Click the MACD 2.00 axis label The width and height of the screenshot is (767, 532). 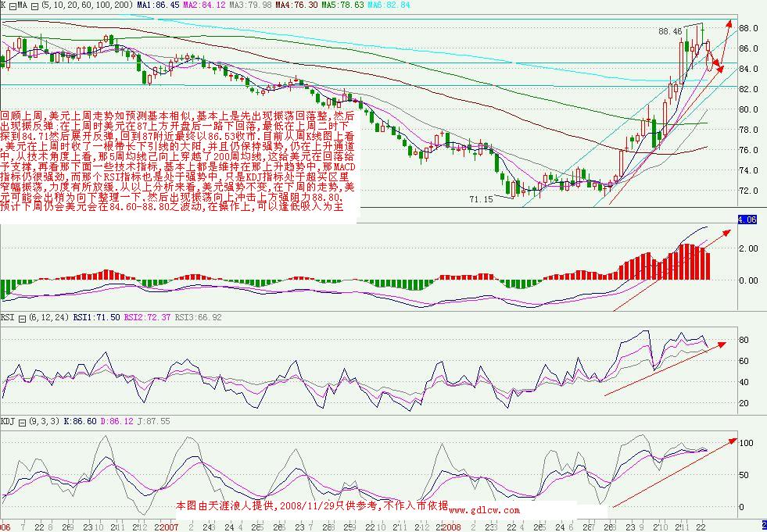748,248
